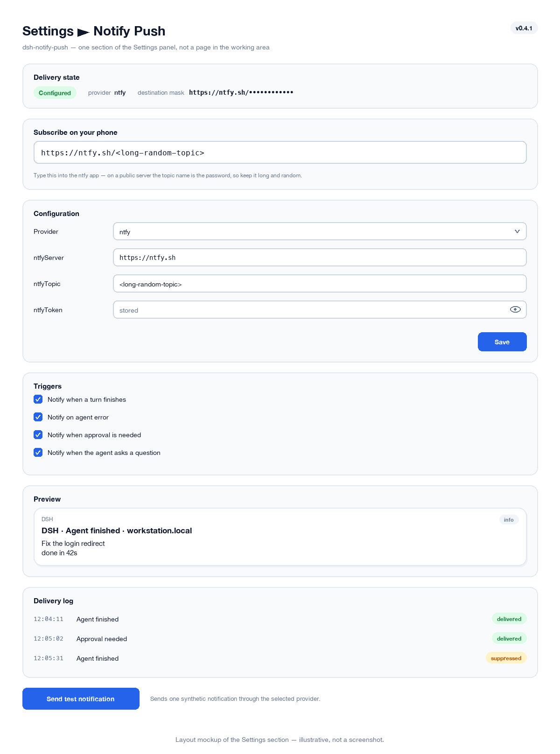Focus the ntfyTopic input field
This screenshot has width=560, height=754.
point(320,284)
